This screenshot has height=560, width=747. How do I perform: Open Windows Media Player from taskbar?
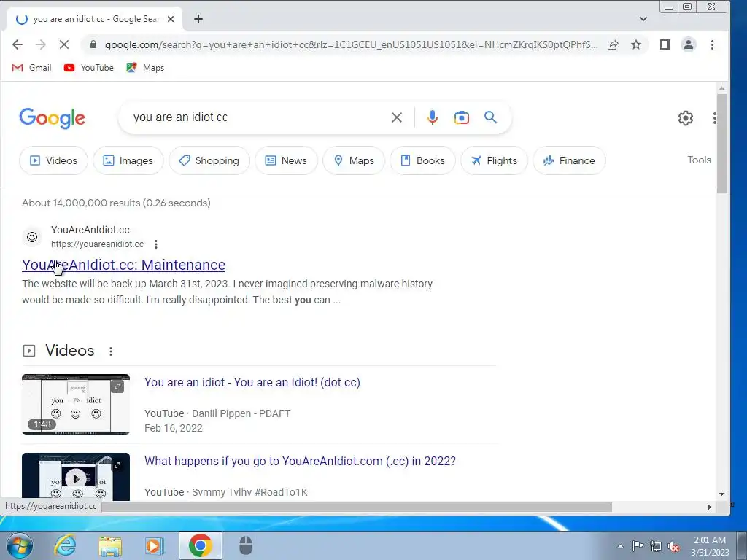[x=154, y=545]
